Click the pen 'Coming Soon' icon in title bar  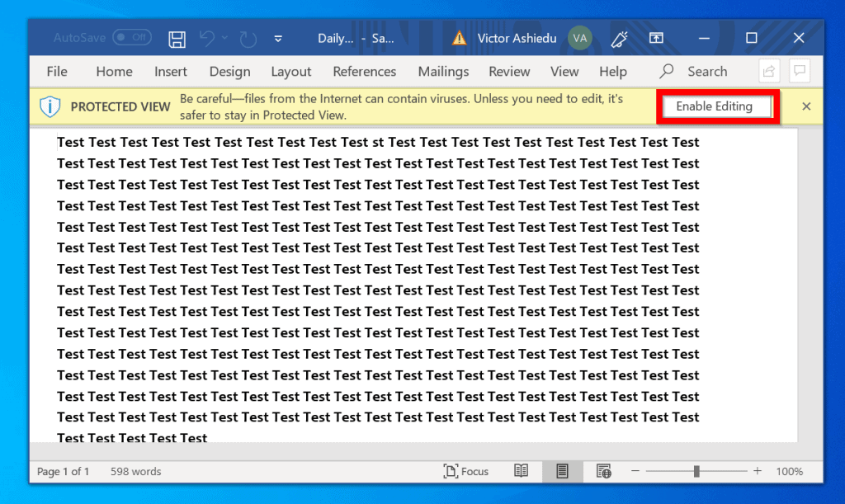(x=619, y=39)
